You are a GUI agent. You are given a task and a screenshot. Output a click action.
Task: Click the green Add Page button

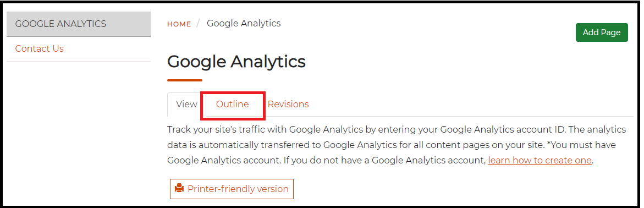tap(602, 32)
